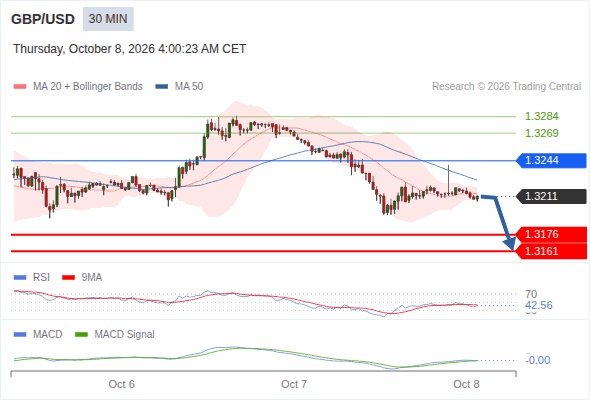590x400 pixels.
Task: Click the 9MA legend label
Action: [92, 278]
